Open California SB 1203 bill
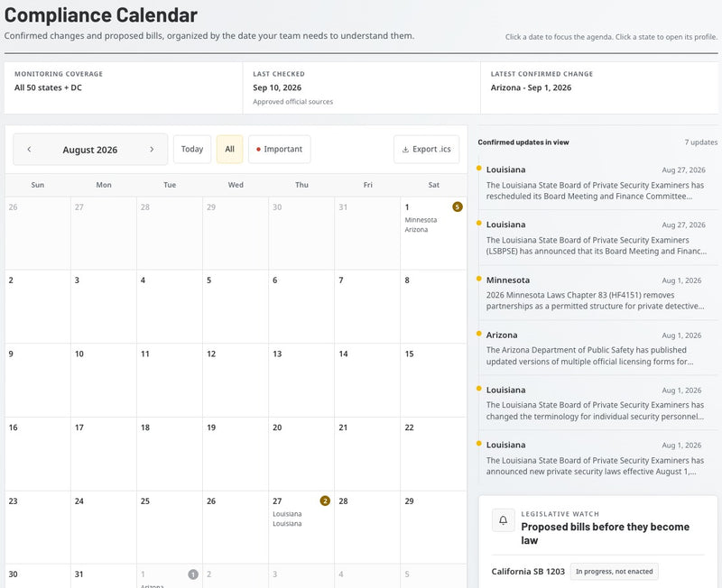 (x=528, y=572)
